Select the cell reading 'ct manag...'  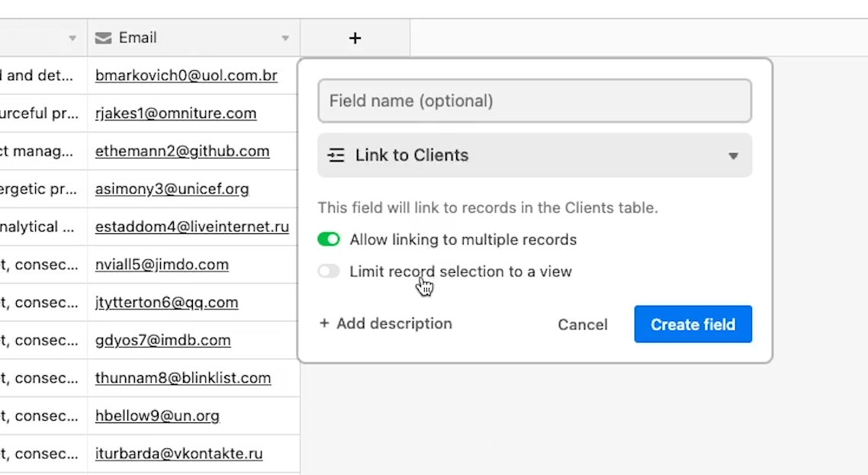43,151
